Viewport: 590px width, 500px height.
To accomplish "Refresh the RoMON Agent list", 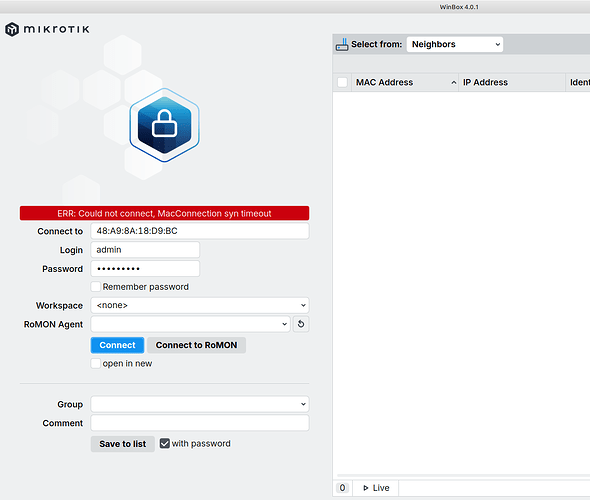I will tap(301, 324).
